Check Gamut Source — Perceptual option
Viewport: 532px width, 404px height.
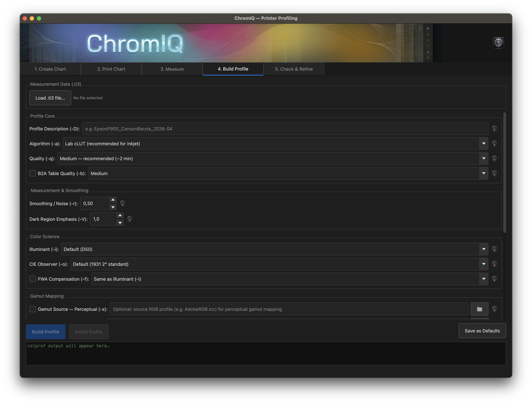(33, 309)
